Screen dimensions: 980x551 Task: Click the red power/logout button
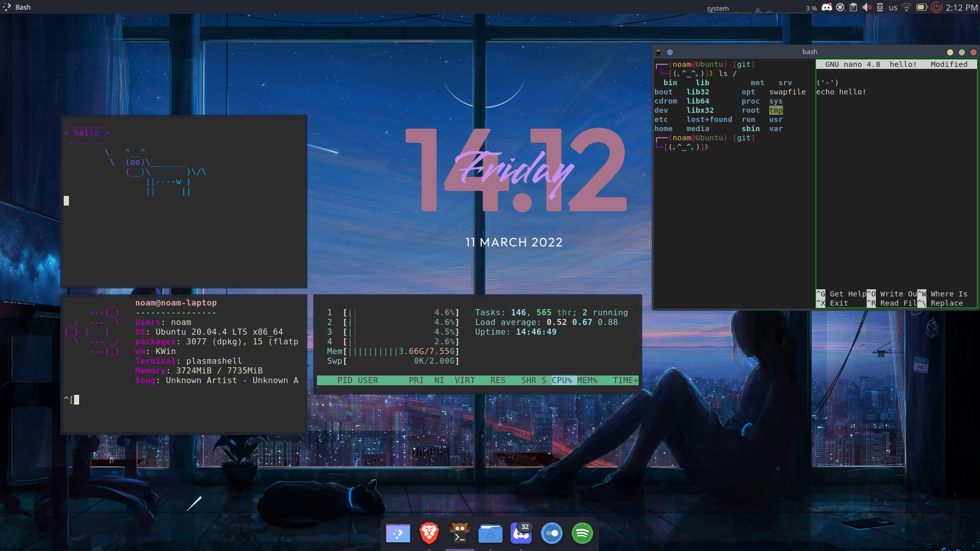click(x=937, y=7)
